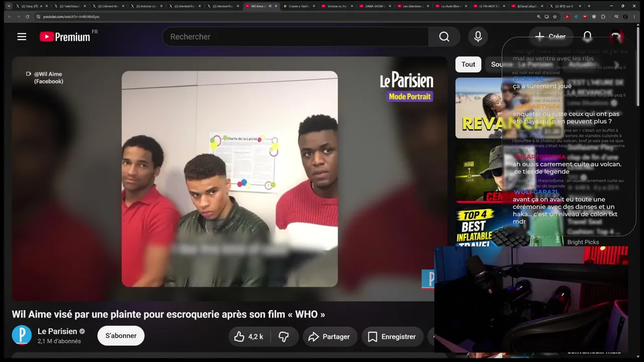This screenshot has height=362, width=644.
Task: Switch to Create a Tierlist tab
Action: coord(299,6)
